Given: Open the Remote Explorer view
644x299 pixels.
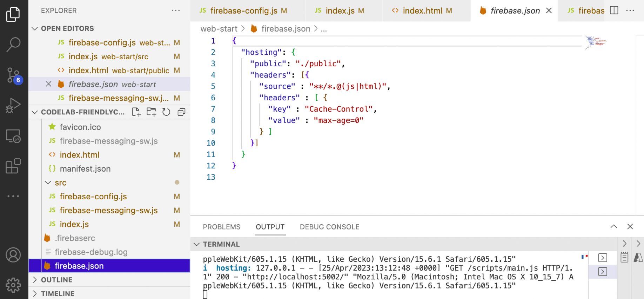Looking at the screenshot, I should click(x=13, y=136).
